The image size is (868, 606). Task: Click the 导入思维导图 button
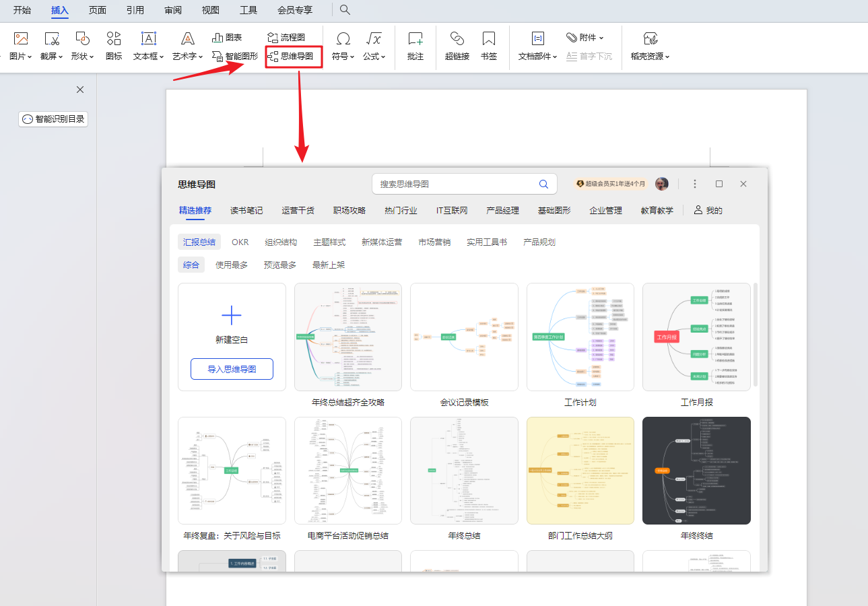pos(232,369)
